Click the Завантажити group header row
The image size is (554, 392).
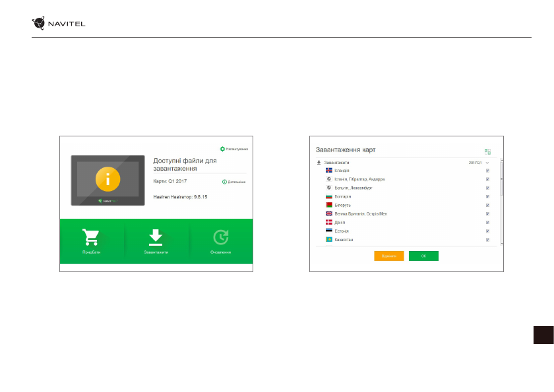pos(336,162)
